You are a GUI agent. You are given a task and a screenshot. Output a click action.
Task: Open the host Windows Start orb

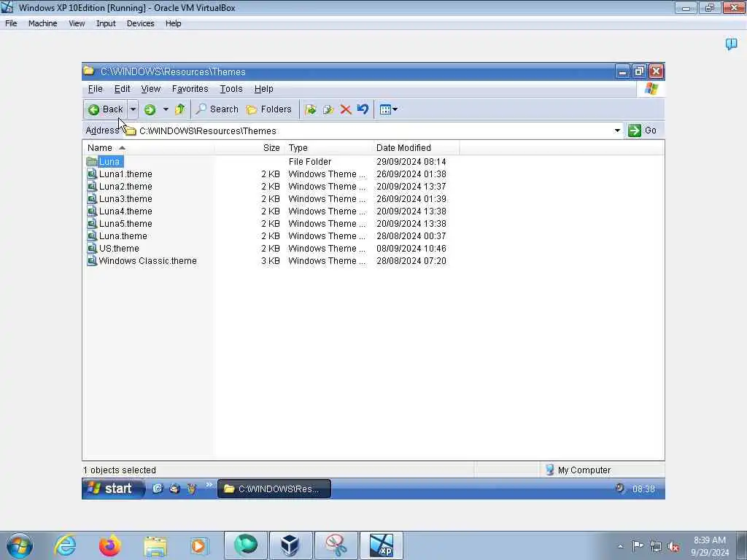click(x=20, y=545)
